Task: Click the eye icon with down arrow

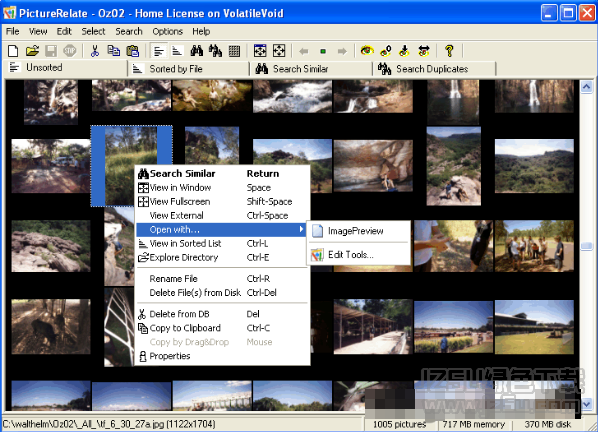Action: [x=404, y=50]
